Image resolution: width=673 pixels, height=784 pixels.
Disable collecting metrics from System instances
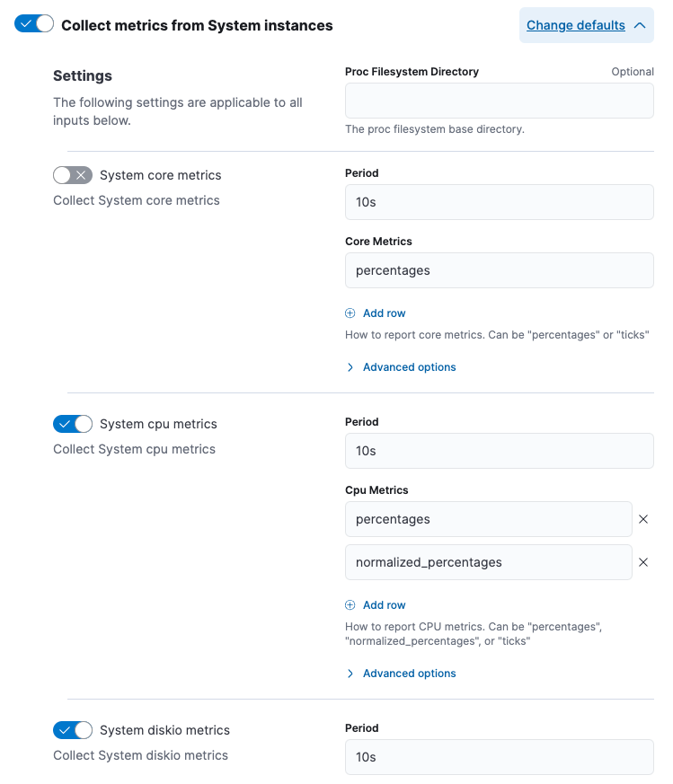coord(33,22)
